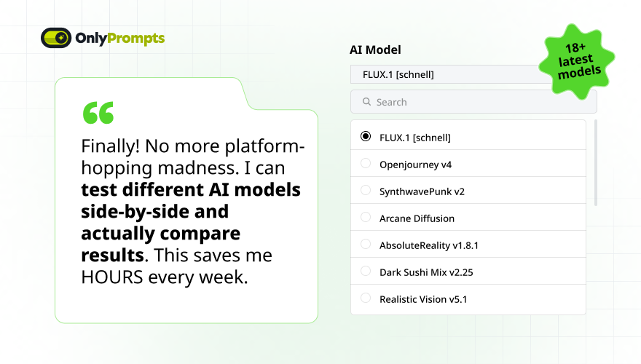This screenshot has width=641, height=364.
Task: Click the model list scrollbar thumb
Action: [596, 162]
